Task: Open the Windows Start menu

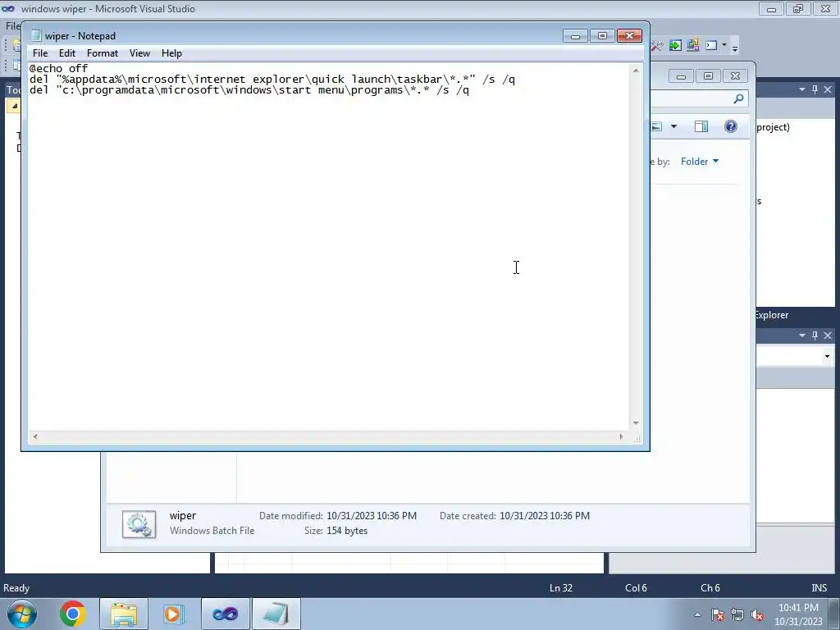Action: pos(22,614)
